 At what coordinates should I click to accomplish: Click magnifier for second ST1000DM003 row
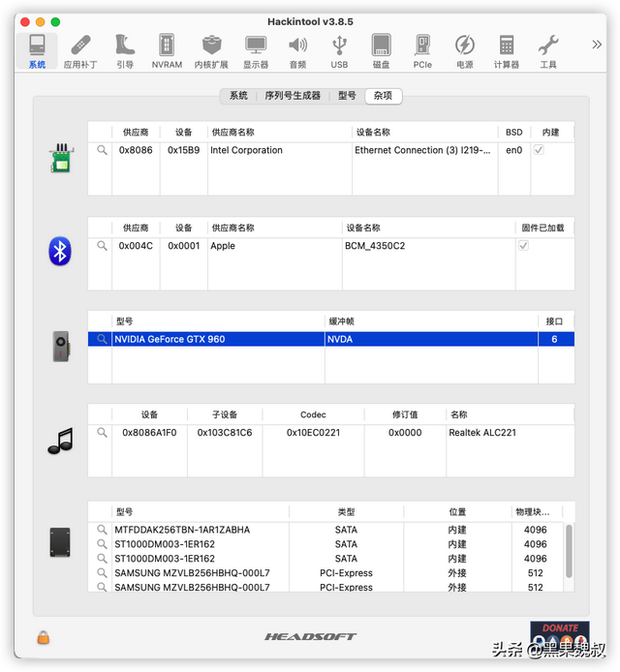[x=102, y=559]
